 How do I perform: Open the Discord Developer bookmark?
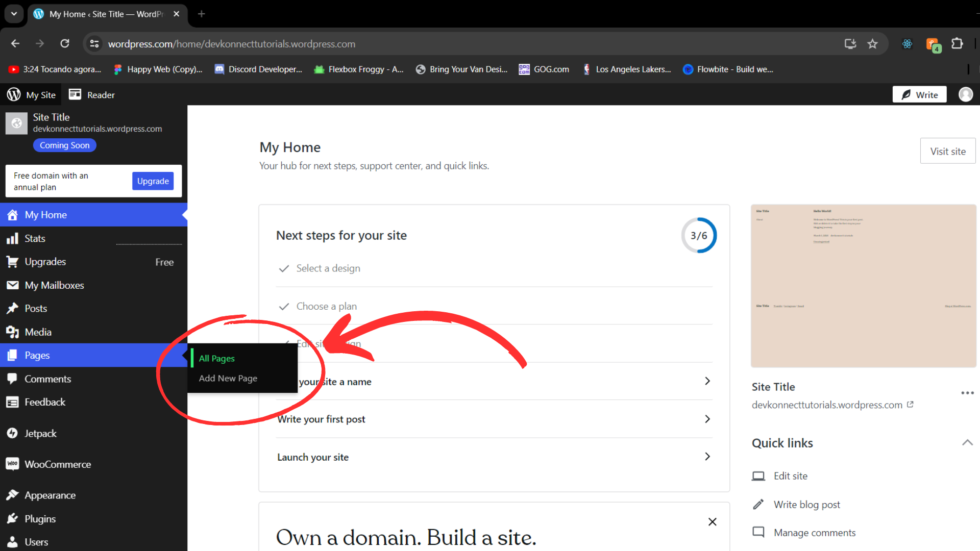[258, 69]
